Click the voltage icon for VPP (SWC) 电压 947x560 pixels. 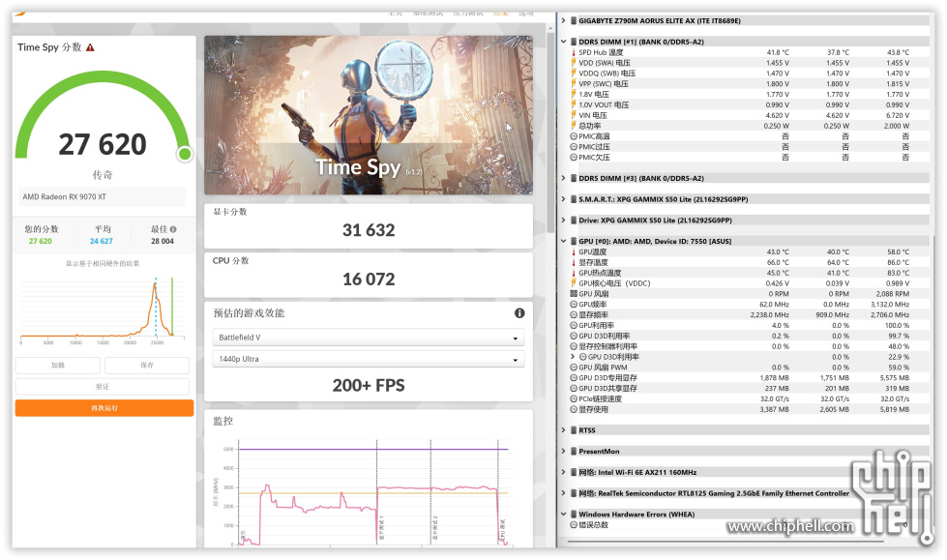click(x=574, y=84)
